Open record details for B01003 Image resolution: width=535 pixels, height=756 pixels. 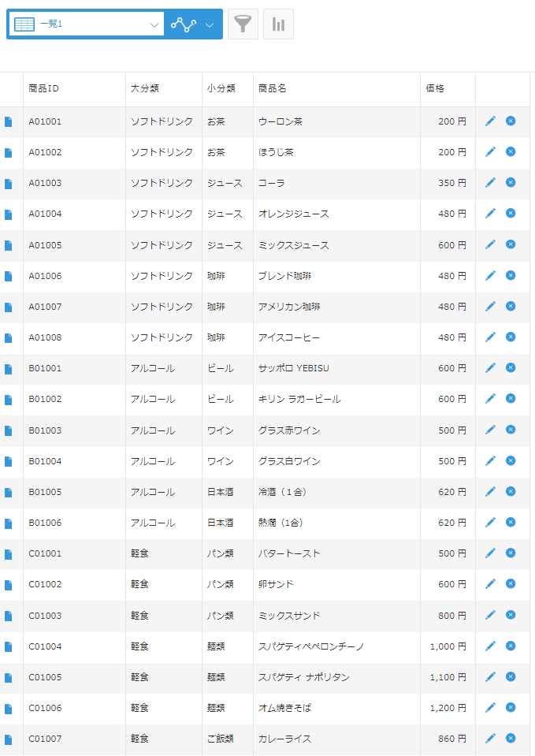(8, 431)
